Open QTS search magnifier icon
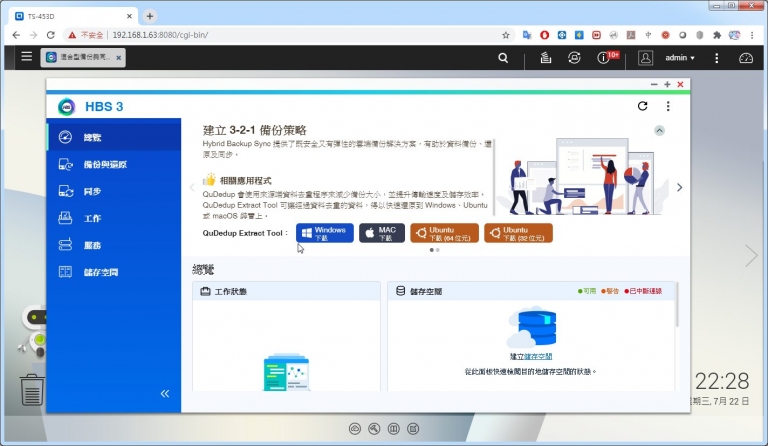The width and height of the screenshot is (768, 446). point(503,58)
